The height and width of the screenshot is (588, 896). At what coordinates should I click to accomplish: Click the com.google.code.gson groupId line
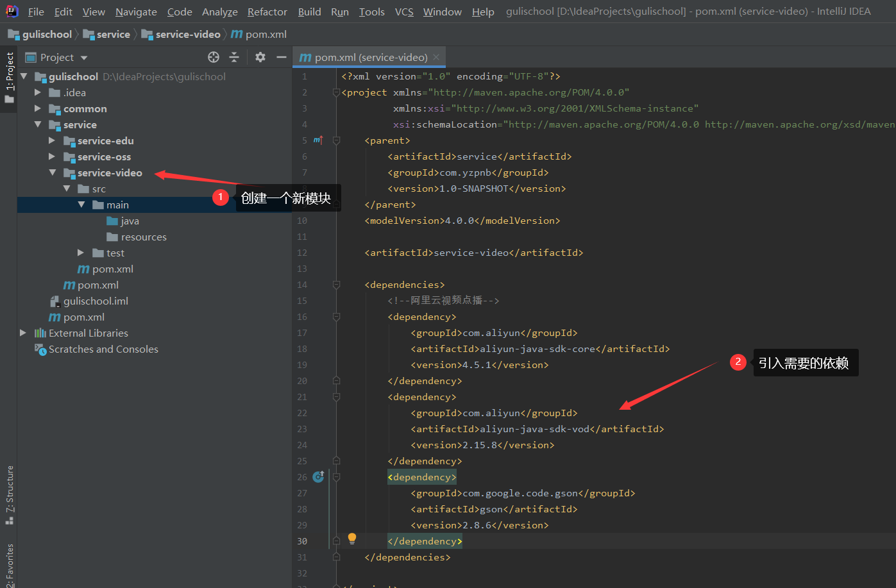pyautogui.click(x=523, y=493)
